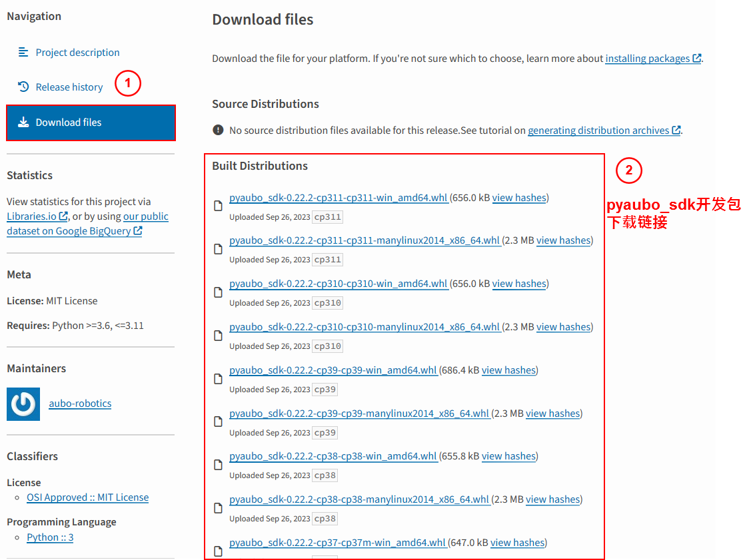Download pyaubo_sdk cp311 manylinux2014 wheel
The width and height of the screenshot is (753, 560).
[365, 240]
